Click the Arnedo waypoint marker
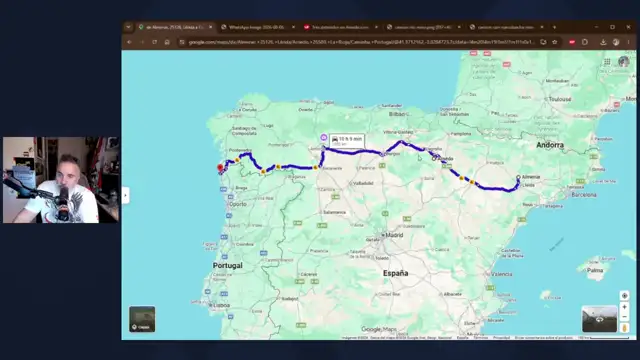The height and width of the screenshot is (360, 640). 434,159
